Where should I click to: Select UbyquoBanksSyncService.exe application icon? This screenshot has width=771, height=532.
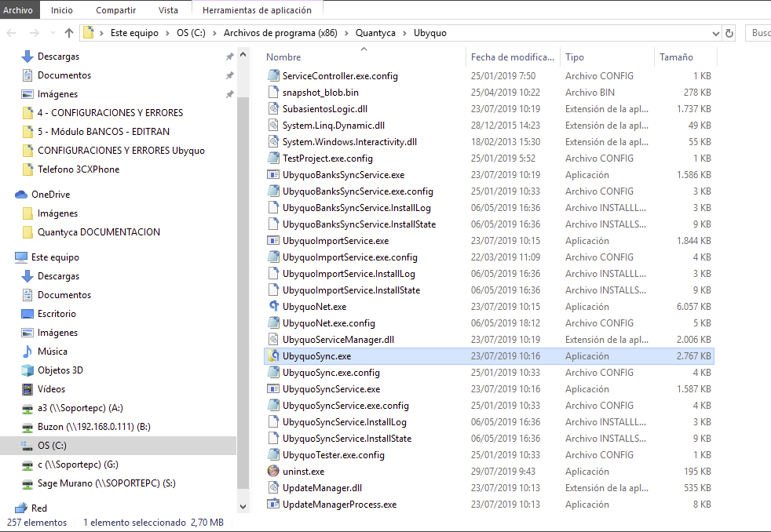pos(273,174)
